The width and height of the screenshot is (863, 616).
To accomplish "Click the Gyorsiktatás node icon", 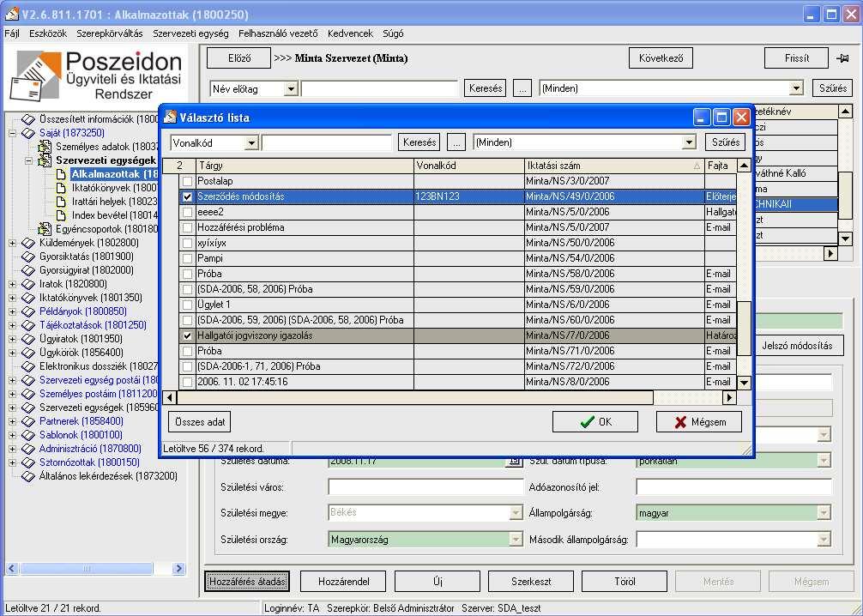I will pos(28,257).
